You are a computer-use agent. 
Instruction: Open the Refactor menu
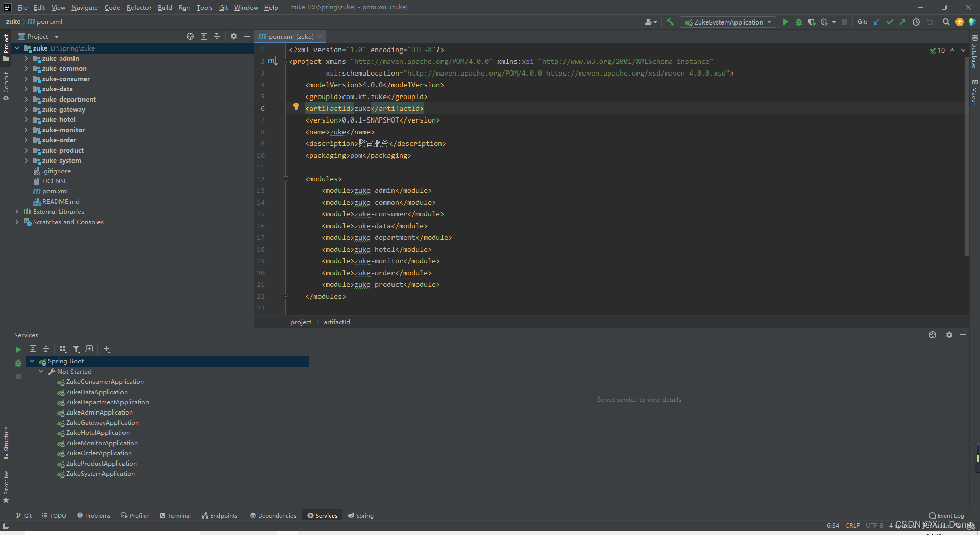(139, 7)
